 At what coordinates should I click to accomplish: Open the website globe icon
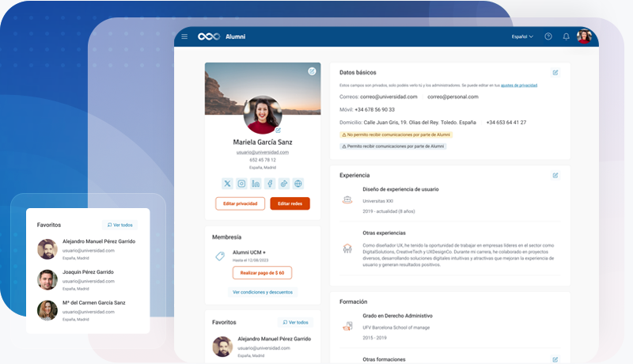(298, 184)
